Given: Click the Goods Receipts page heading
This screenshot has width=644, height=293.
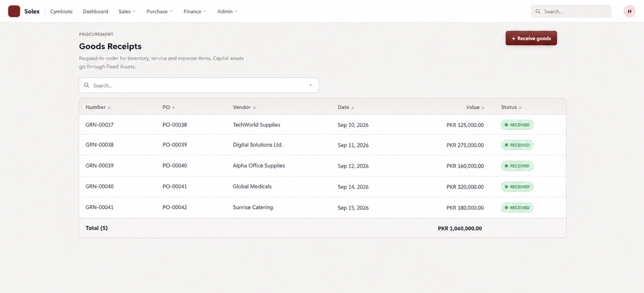Looking at the screenshot, I should pyautogui.click(x=110, y=46).
